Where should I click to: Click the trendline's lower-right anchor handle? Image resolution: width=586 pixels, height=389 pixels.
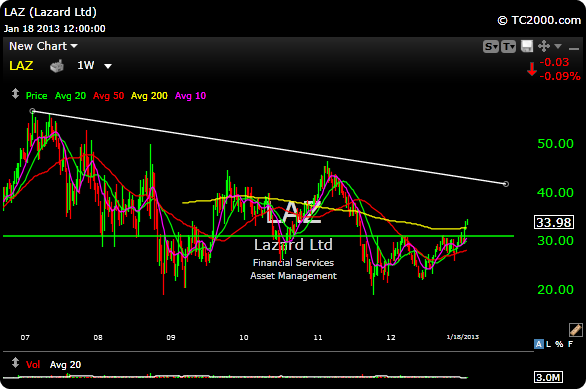click(506, 184)
